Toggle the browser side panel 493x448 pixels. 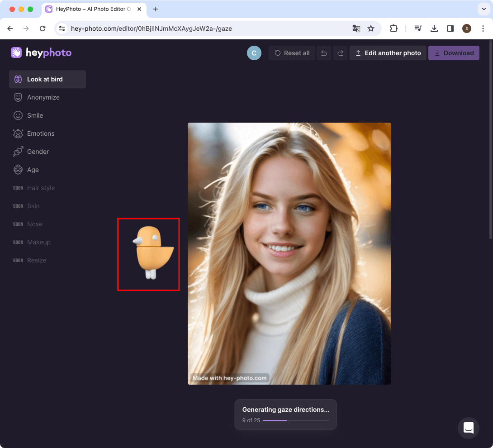pyautogui.click(x=450, y=29)
